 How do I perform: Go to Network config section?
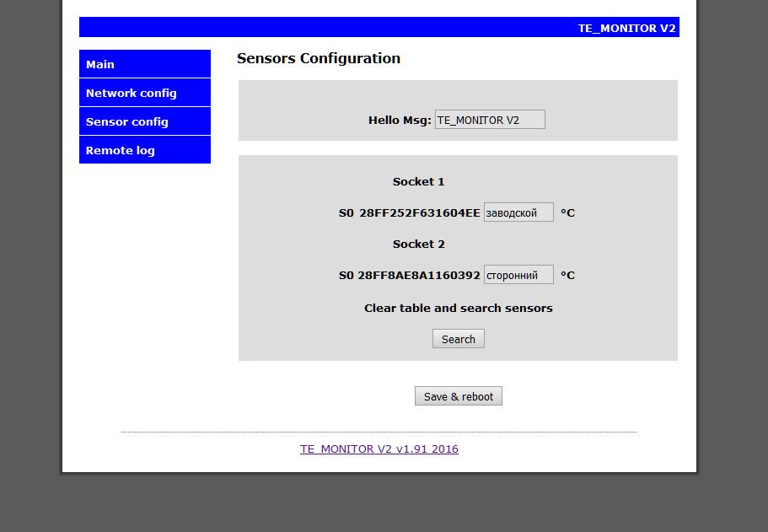click(145, 93)
